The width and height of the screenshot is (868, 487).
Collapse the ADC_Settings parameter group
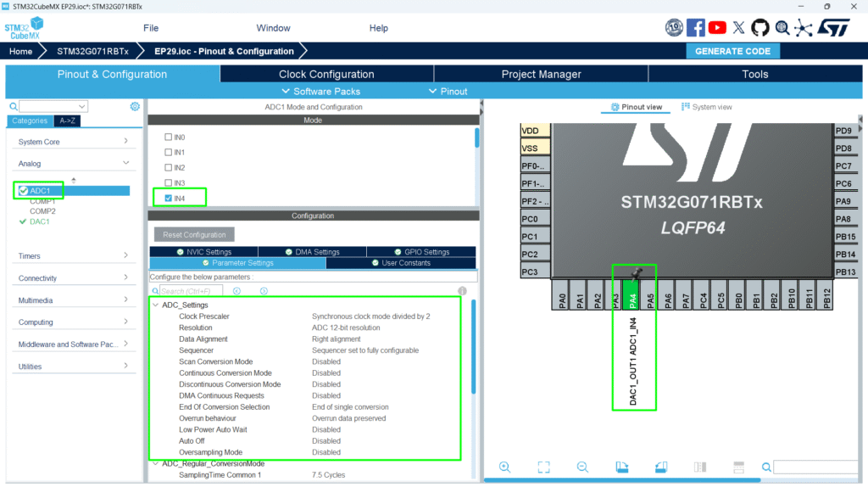(155, 305)
